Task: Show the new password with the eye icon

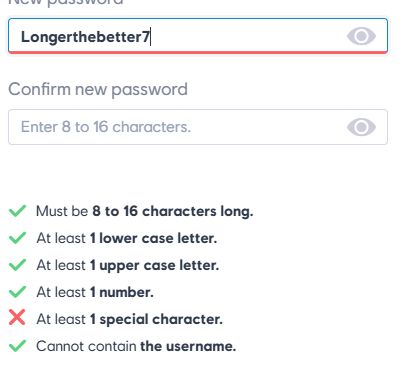Action: [x=361, y=36]
